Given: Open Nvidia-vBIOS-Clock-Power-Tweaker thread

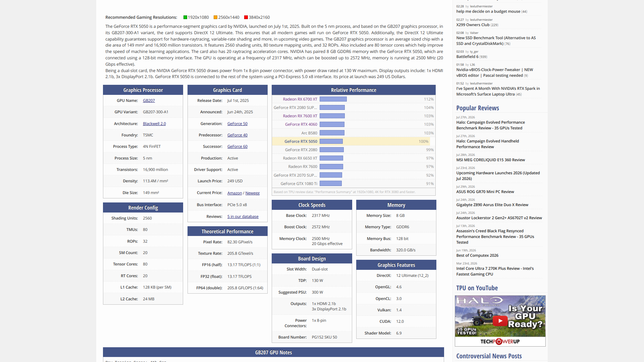Looking at the screenshot, I should click(494, 73).
